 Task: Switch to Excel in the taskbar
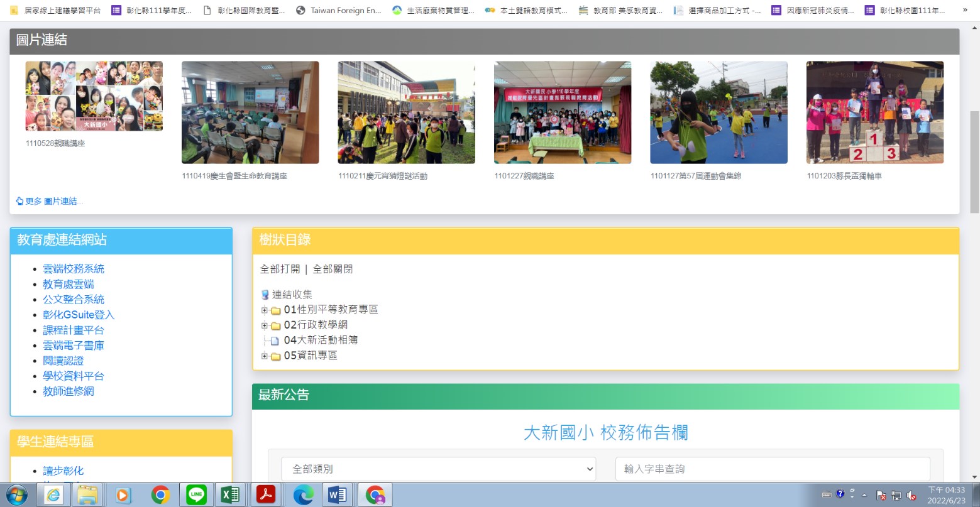tap(231, 495)
